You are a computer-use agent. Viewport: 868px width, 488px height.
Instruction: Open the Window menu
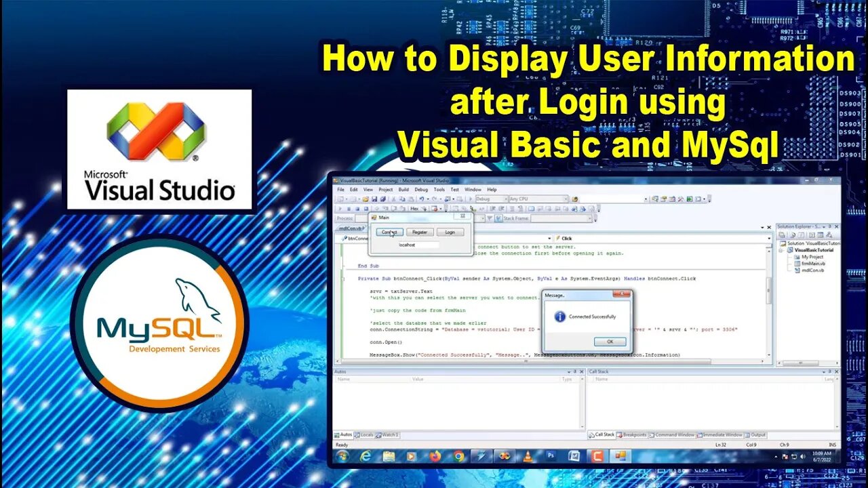(x=473, y=190)
